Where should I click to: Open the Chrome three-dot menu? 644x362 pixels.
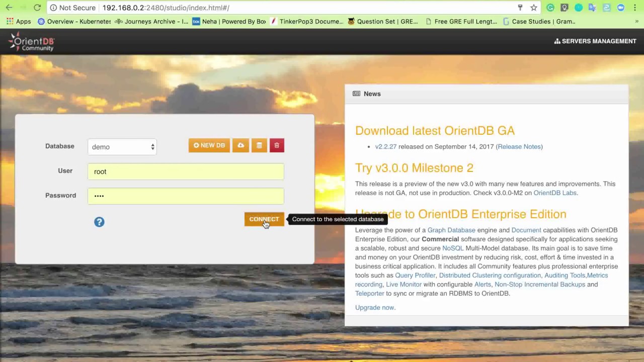(x=635, y=8)
